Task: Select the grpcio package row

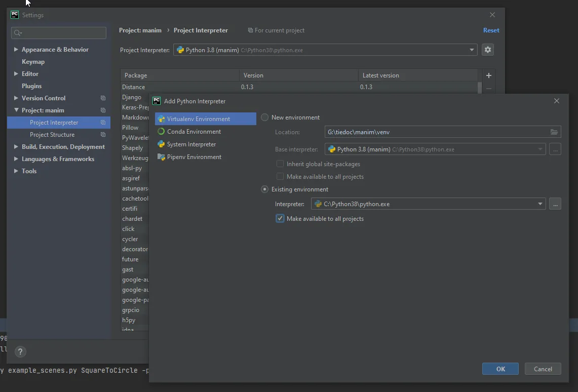Action: pyautogui.click(x=135, y=310)
